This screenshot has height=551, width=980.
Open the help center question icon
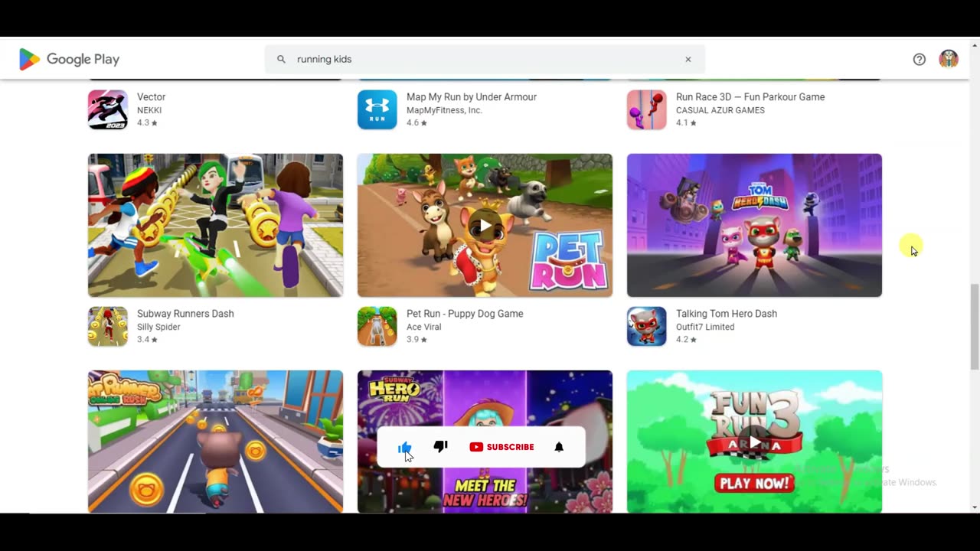coord(920,59)
